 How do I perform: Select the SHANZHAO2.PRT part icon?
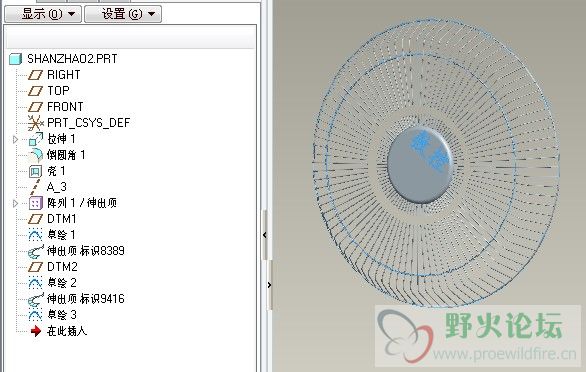(16, 59)
